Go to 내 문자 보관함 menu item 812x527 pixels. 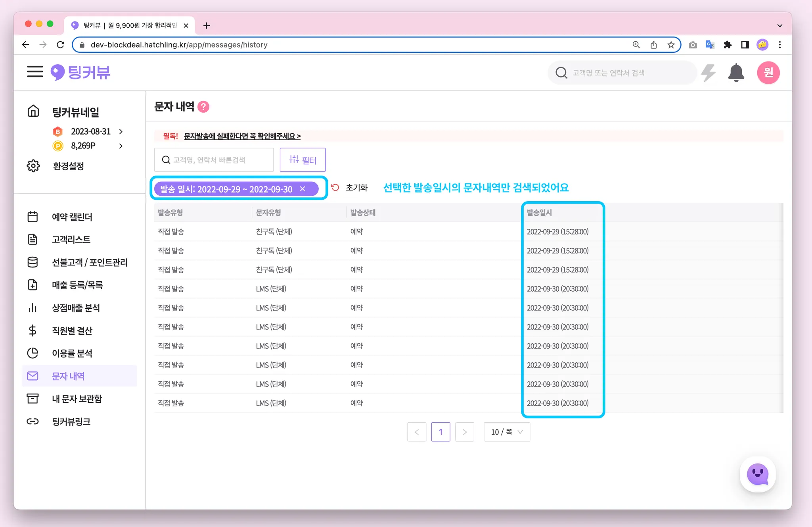point(77,399)
